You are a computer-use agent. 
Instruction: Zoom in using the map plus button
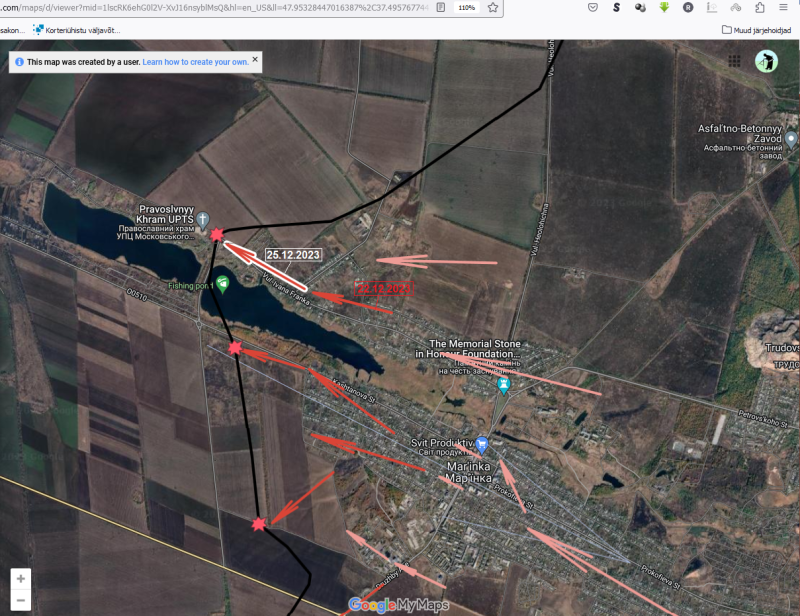pyautogui.click(x=22, y=578)
